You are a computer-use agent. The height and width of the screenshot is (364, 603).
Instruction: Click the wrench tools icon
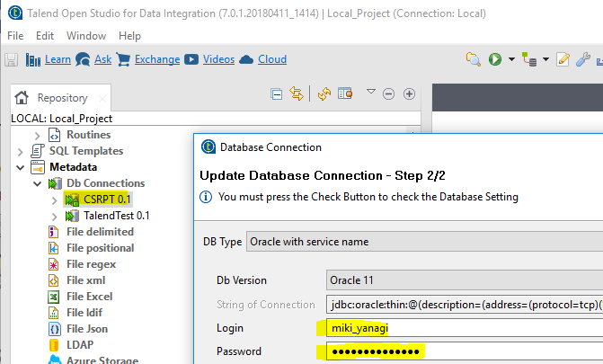tap(583, 59)
